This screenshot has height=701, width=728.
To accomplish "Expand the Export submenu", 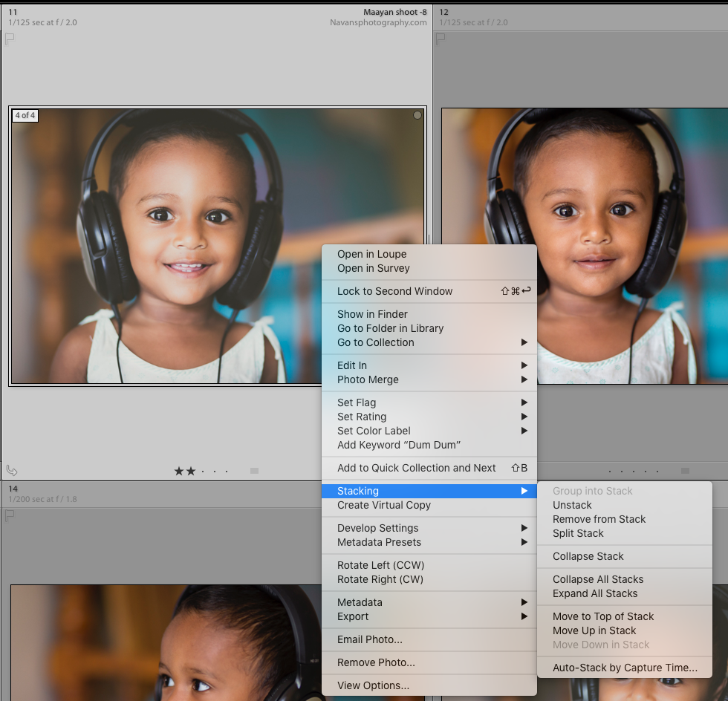I will point(429,616).
